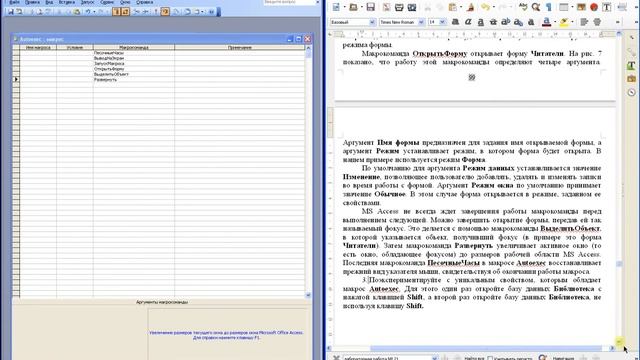Screen dimensions: 640x360
Task: Toggle Strikethrough formatting in Writer
Action: click(x=493, y=22)
